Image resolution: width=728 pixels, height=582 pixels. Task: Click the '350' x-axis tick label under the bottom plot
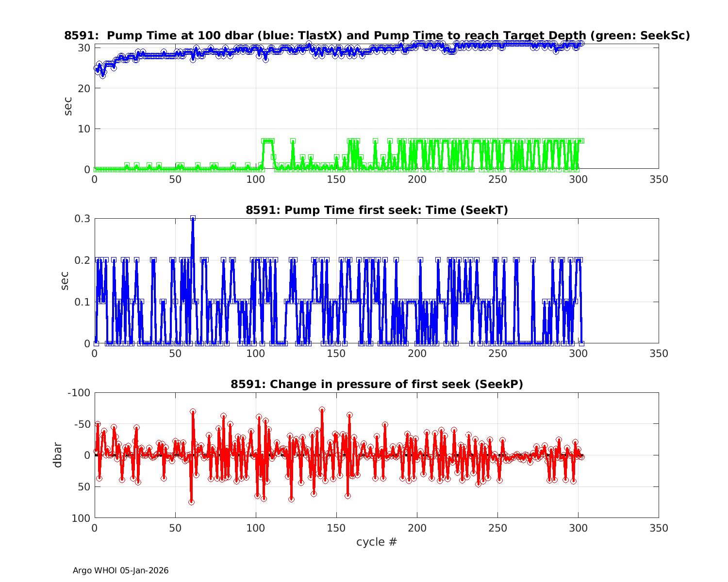(658, 528)
